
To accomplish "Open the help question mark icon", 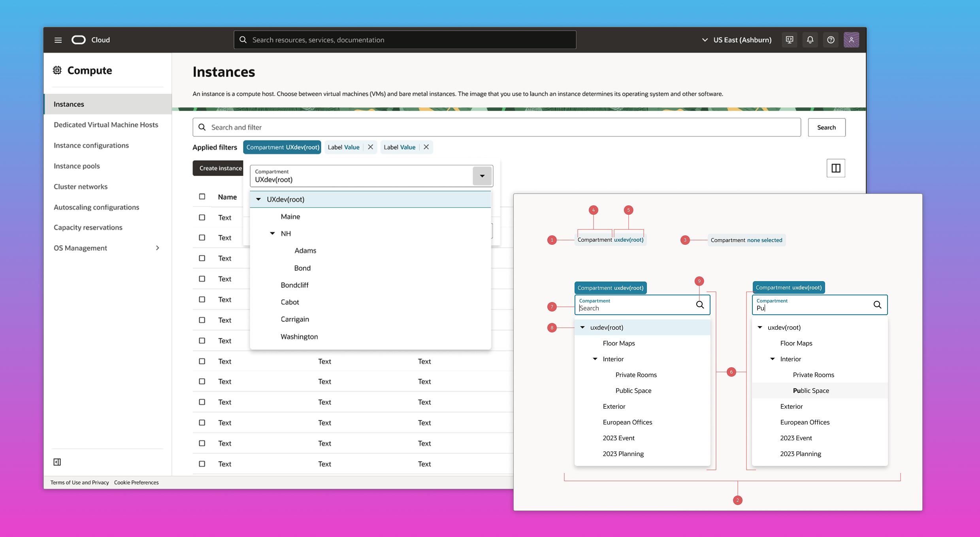I will coord(831,40).
